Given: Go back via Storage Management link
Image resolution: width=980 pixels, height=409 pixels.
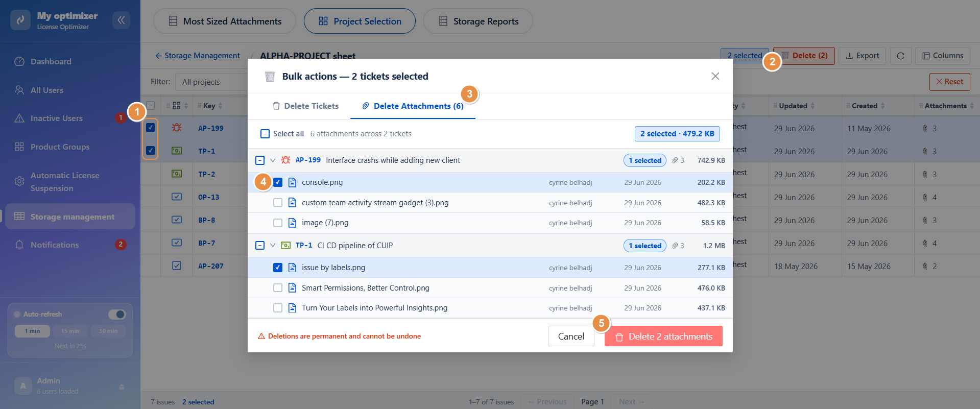Looking at the screenshot, I should [197, 56].
